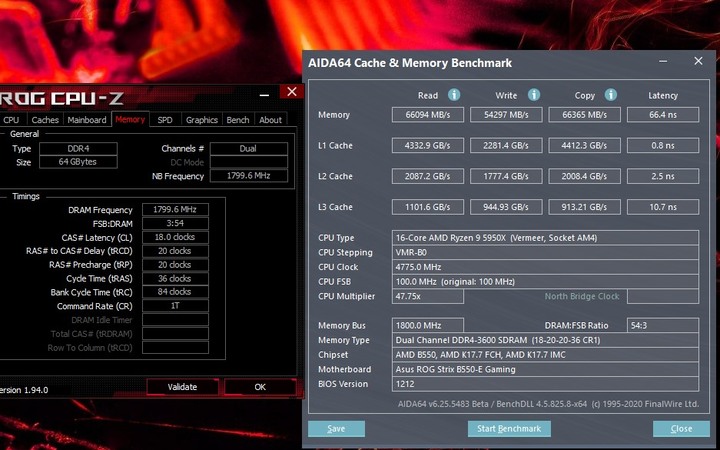Image resolution: width=720 pixels, height=450 pixels.
Task: Click the CPU-Z Channels field Dual
Action: (249, 148)
